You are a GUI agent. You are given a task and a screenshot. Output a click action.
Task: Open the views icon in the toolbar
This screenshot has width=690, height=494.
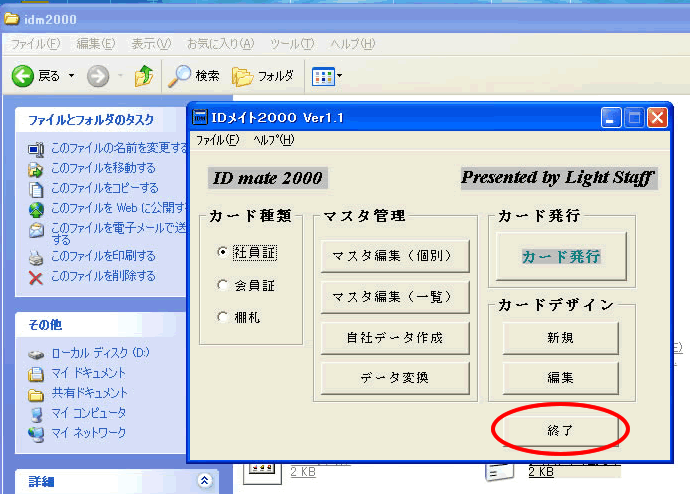[x=323, y=77]
